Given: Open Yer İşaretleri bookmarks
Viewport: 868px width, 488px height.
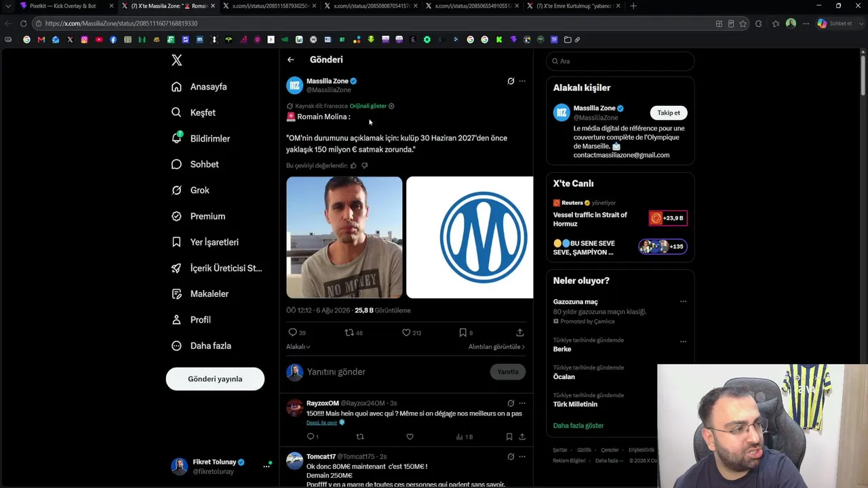Looking at the screenshot, I should [x=205, y=242].
